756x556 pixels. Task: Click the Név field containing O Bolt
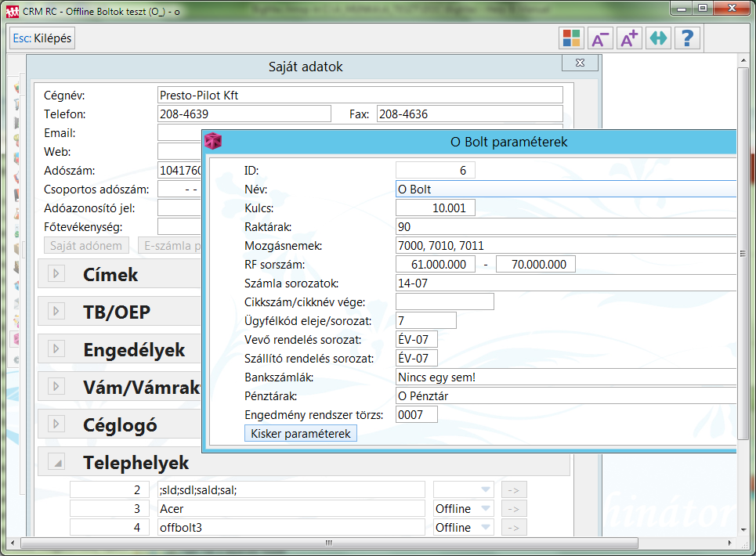coord(566,189)
